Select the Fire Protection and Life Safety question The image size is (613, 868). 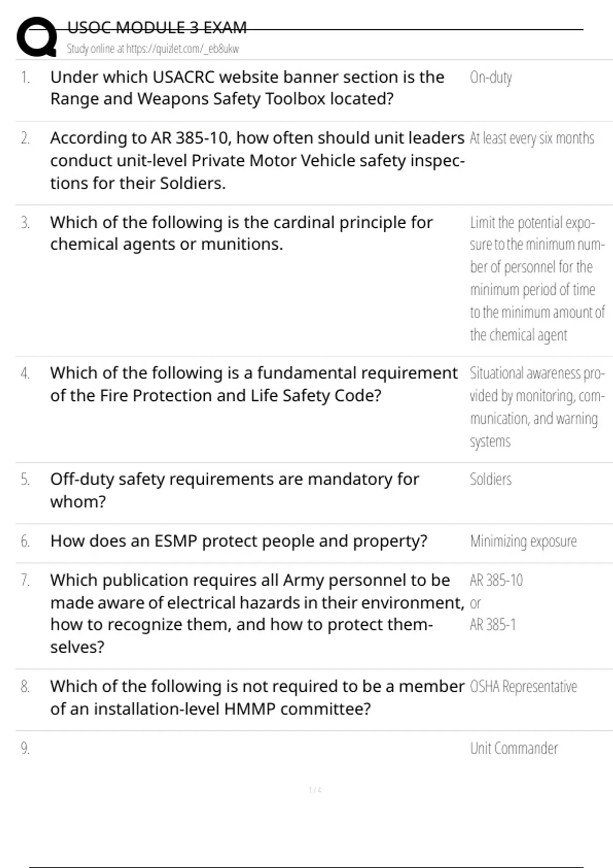click(253, 384)
